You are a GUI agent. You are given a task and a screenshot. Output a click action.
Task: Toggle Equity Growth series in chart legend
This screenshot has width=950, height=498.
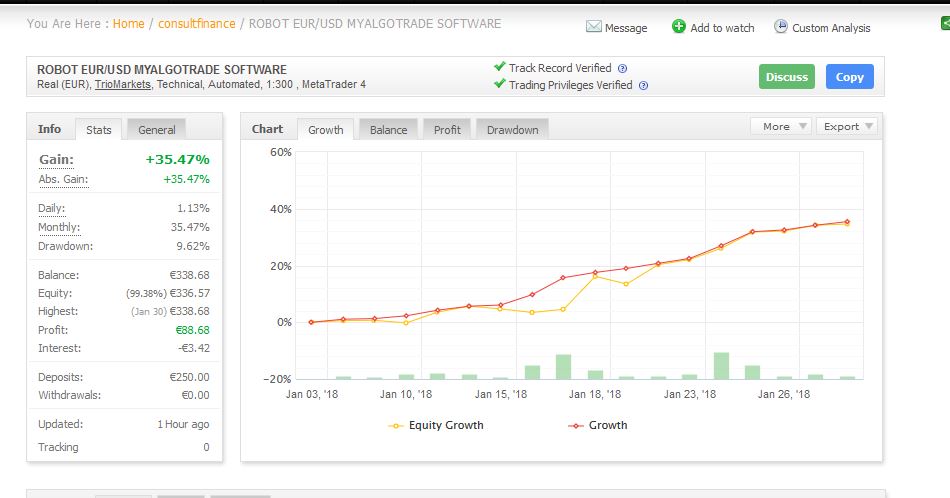click(435, 425)
